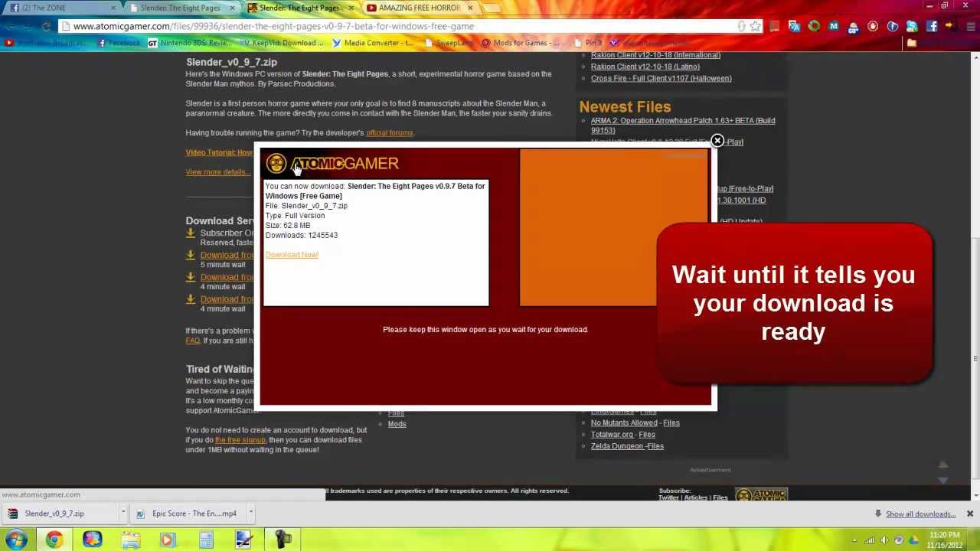Open 'Rakion Client v12-10-18 (Latino)' file link
980x551 pixels.
pos(645,67)
